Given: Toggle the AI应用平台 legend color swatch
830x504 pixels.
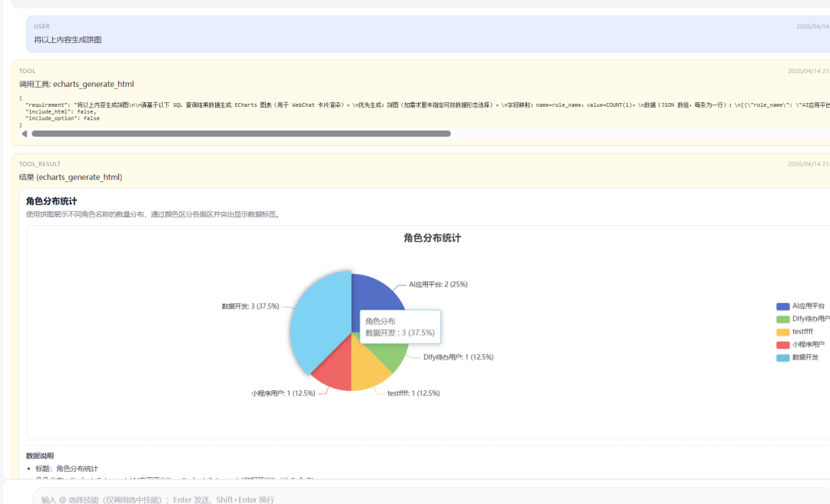Looking at the screenshot, I should (782, 307).
